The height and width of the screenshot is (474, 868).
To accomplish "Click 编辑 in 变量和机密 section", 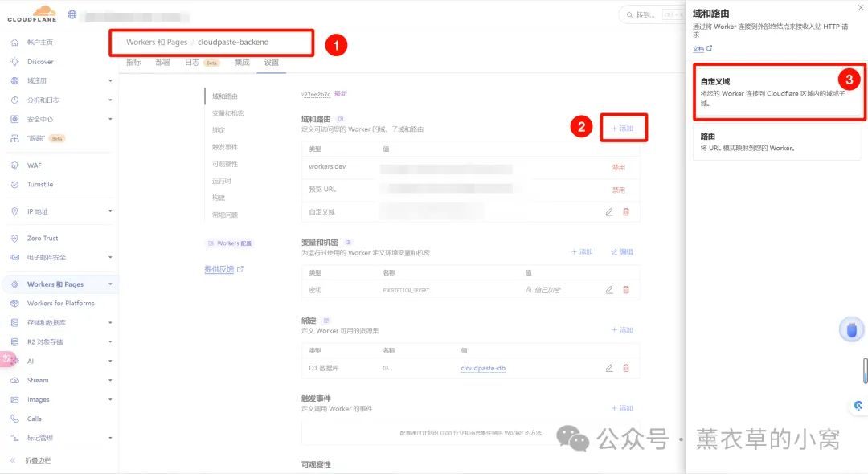I will 622,251.
